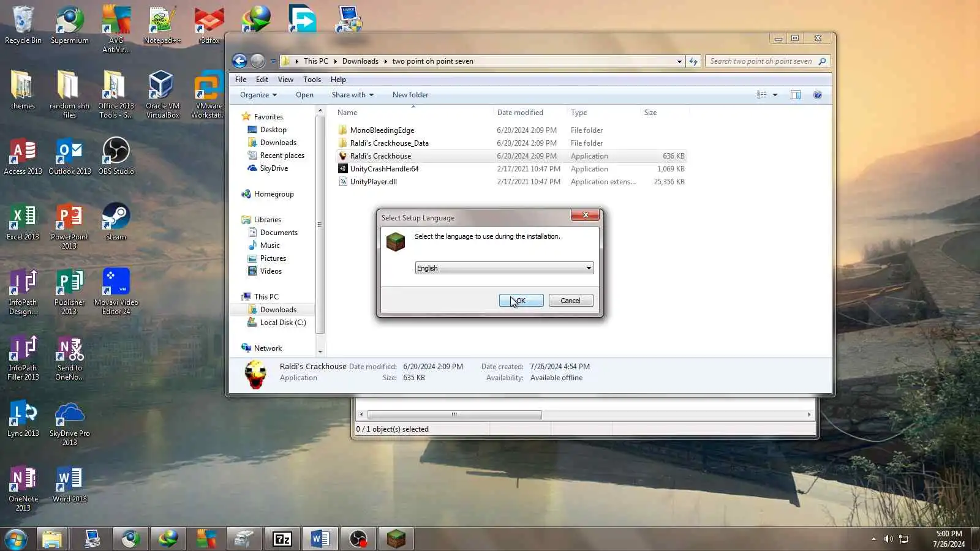
Task: Open the Windows Start menu orb
Action: point(15,539)
